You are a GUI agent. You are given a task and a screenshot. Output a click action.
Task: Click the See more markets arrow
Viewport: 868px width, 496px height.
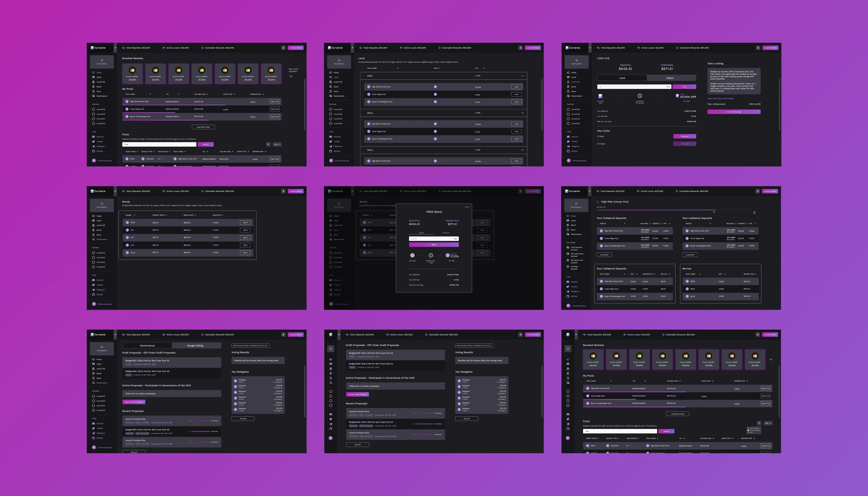290,76
